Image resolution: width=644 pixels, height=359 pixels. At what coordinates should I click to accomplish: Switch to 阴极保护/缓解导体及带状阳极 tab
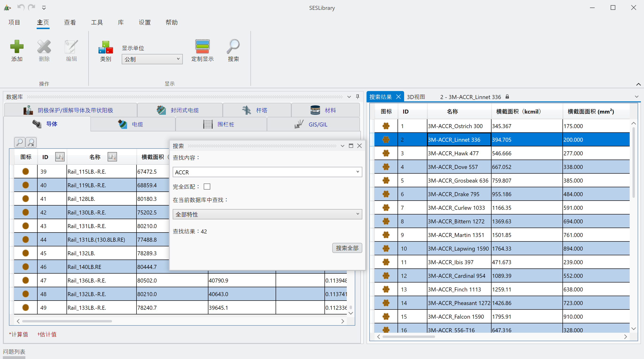click(70, 110)
